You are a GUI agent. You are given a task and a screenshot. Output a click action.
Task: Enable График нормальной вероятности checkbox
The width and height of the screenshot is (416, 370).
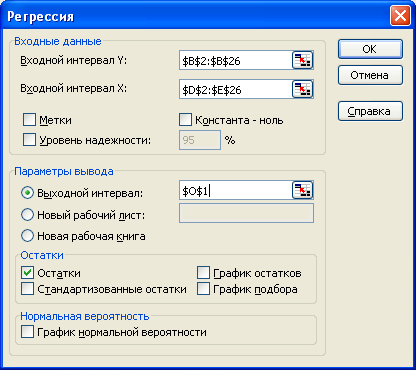tap(27, 332)
